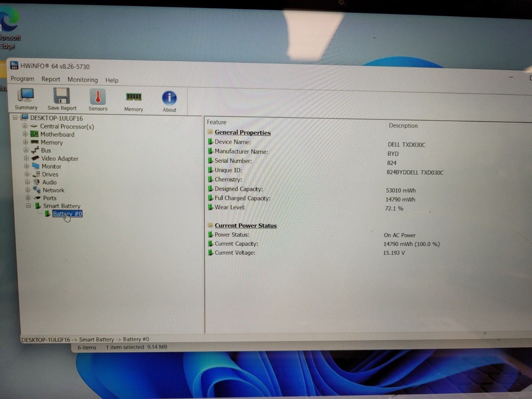
Task: Click the Wear Level row battery icon
Action: pos(210,207)
